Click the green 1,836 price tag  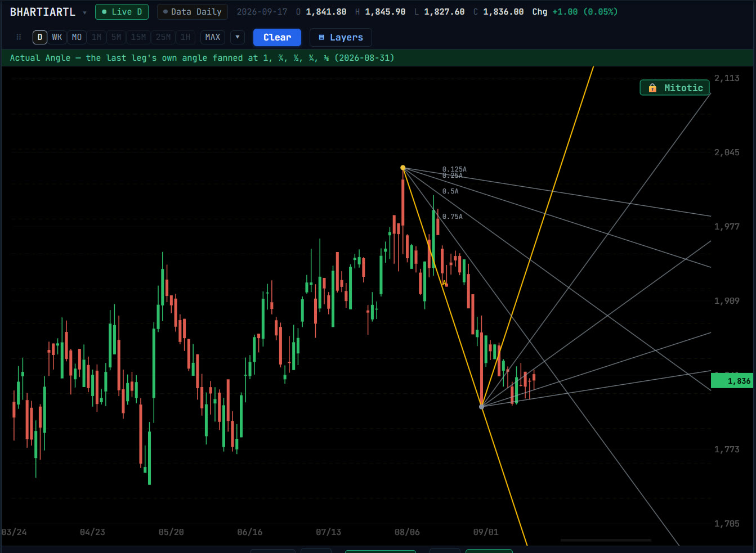732,381
